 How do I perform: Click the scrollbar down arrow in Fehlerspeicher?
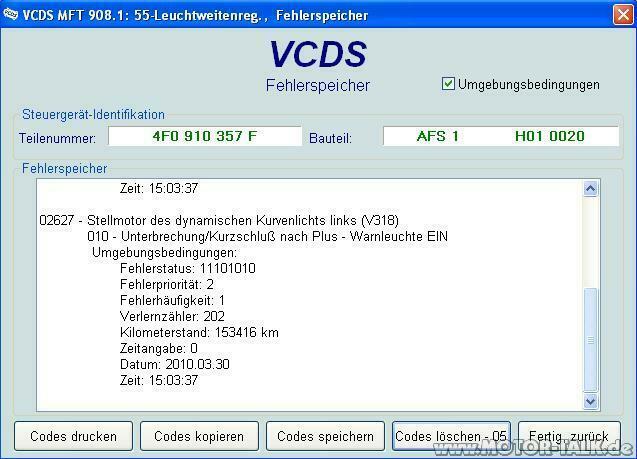tap(590, 401)
